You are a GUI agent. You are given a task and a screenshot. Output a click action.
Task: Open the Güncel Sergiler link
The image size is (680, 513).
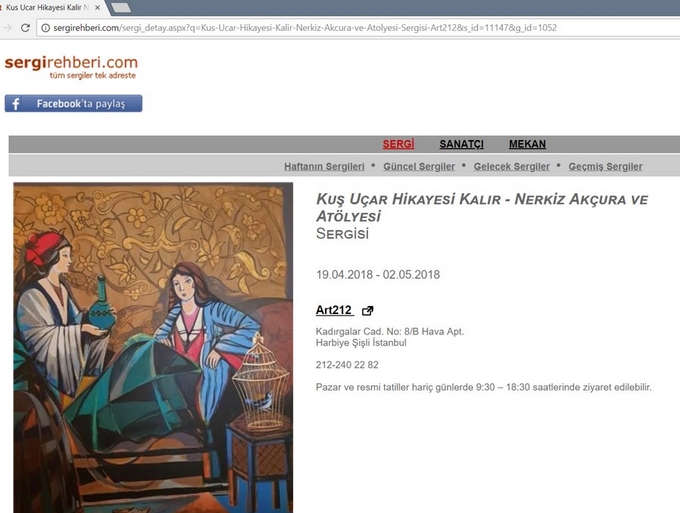click(x=419, y=167)
